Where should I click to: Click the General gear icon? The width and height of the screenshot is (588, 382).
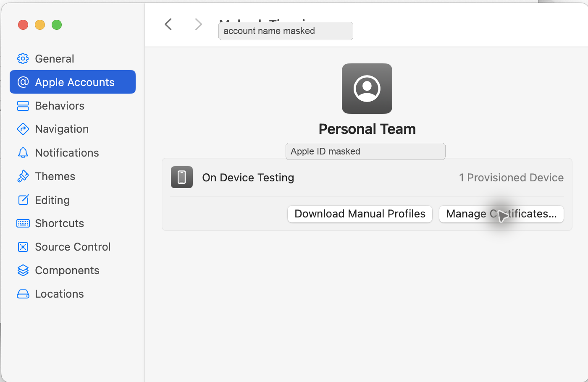(23, 59)
